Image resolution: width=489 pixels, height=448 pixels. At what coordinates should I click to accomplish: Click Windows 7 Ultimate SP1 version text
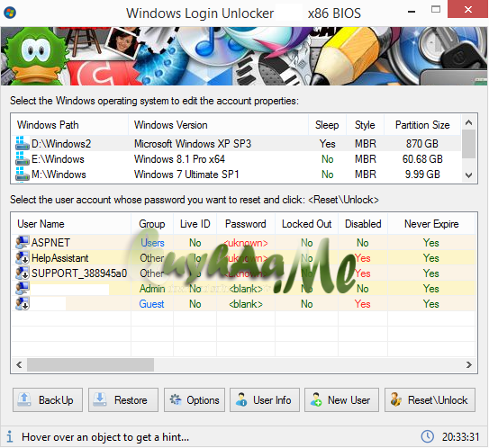pos(186,175)
